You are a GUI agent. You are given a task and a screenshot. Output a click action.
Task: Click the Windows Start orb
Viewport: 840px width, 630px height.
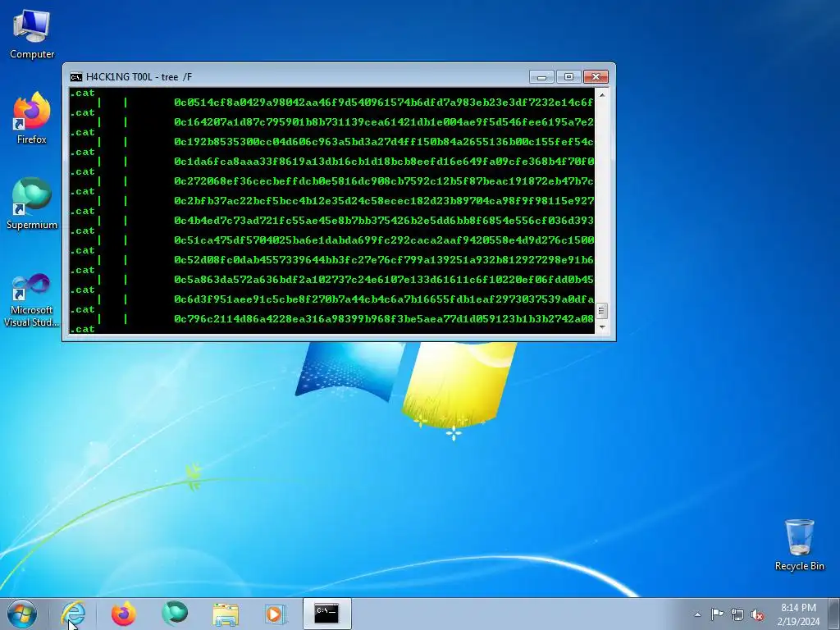pyautogui.click(x=22, y=614)
